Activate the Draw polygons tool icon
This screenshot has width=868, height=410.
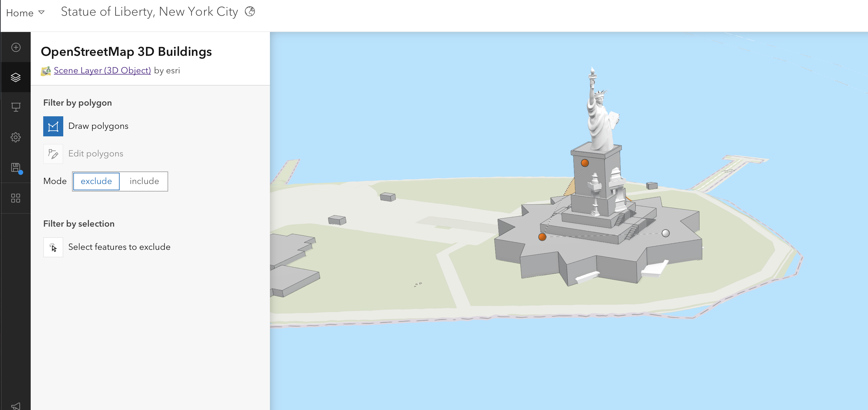click(x=53, y=126)
